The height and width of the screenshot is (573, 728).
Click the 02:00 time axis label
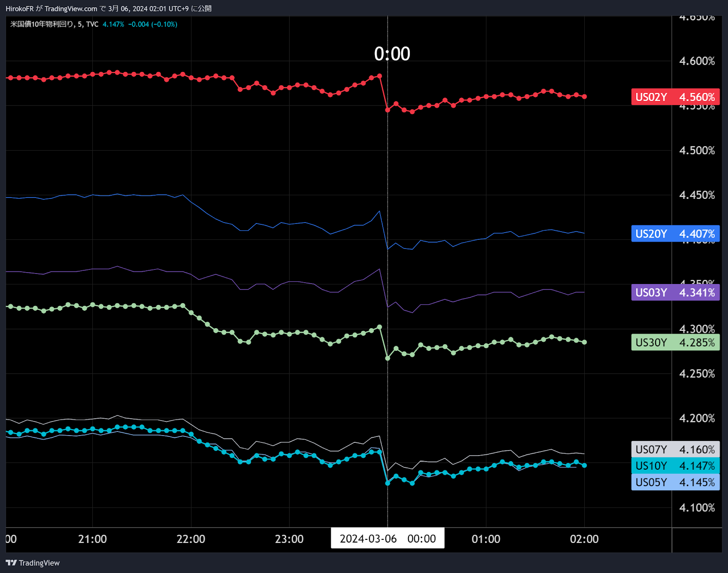[x=584, y=539]
